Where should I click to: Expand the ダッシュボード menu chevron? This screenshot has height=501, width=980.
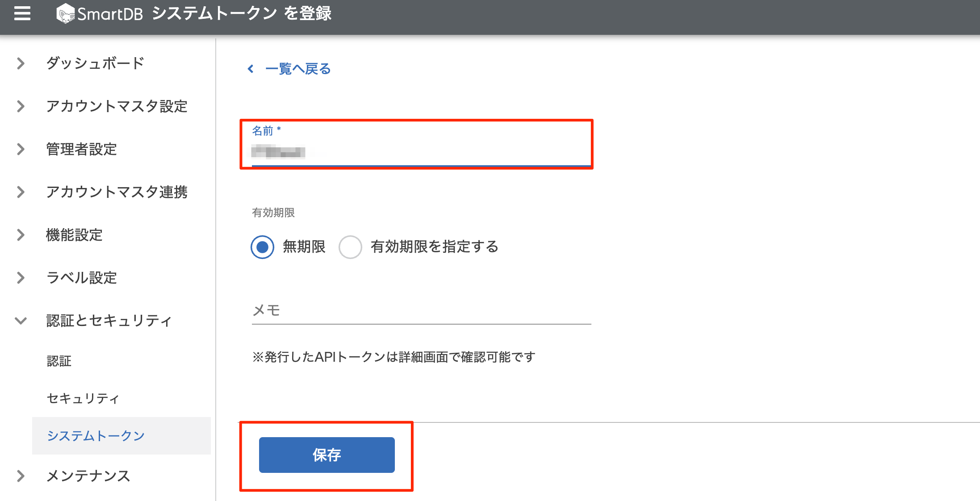pyautogui.click(x=21, y=63)
